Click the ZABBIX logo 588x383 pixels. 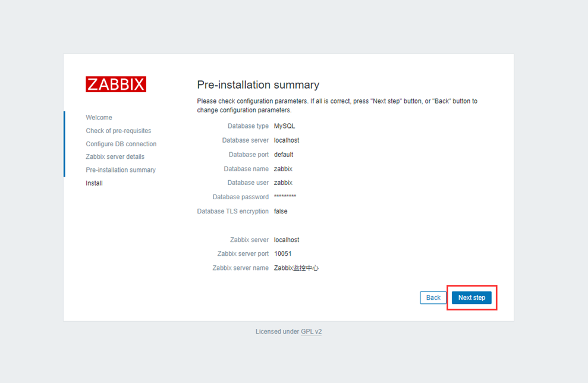click(116, 84)
